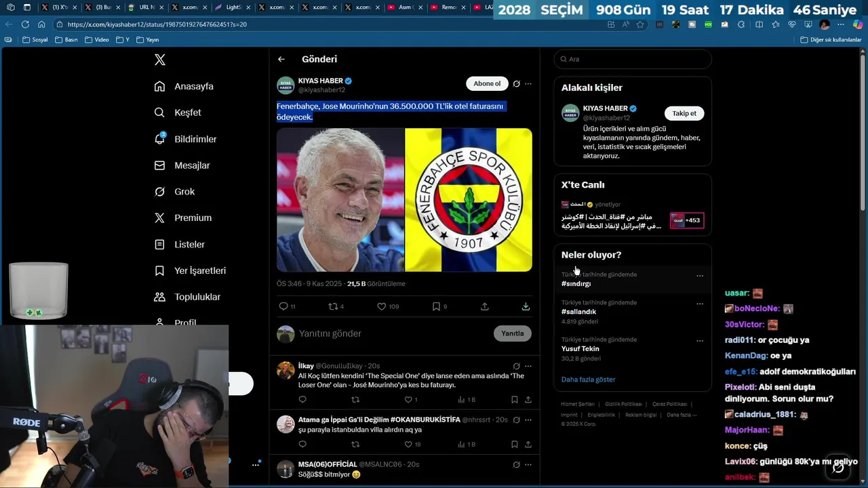Open options for Yusuf Tekin trend
The width and height of the screenshot is (868, 488).
(x=700, y=340)
